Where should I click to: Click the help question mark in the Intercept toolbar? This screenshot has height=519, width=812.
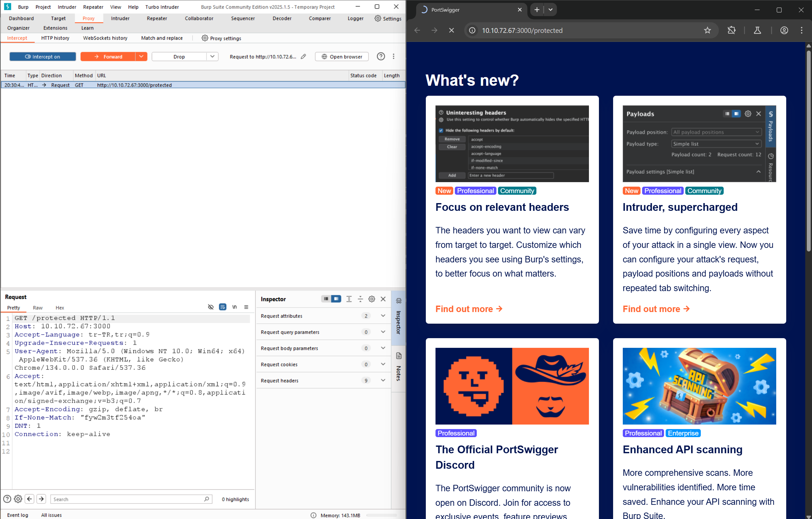click(381, 56)
